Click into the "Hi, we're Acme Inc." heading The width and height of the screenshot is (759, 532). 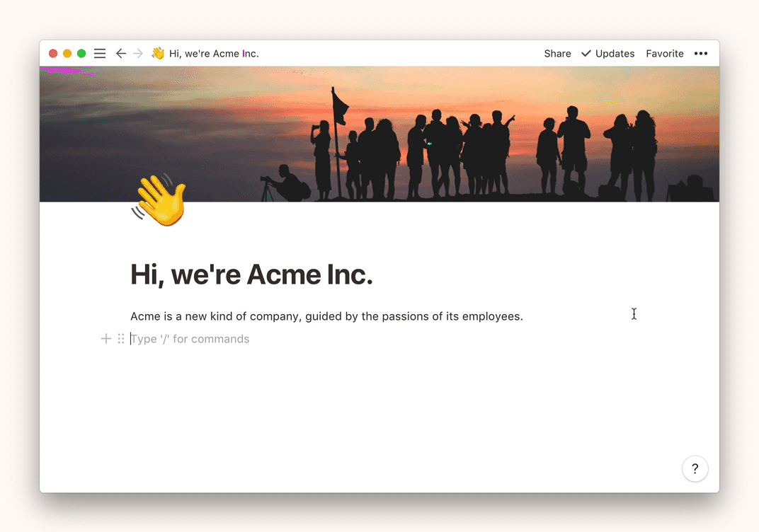click(x=251, y=274)
